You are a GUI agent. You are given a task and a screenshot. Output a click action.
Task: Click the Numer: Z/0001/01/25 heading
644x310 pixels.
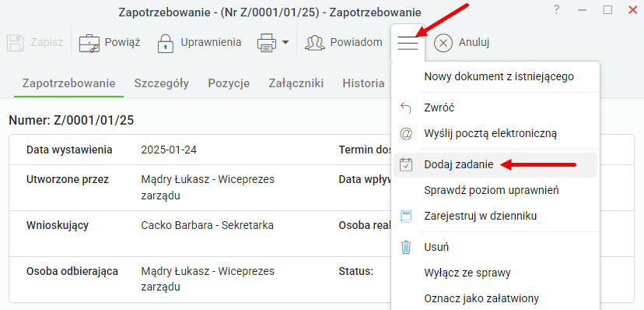pyautogui.click(x=71, y=121)
